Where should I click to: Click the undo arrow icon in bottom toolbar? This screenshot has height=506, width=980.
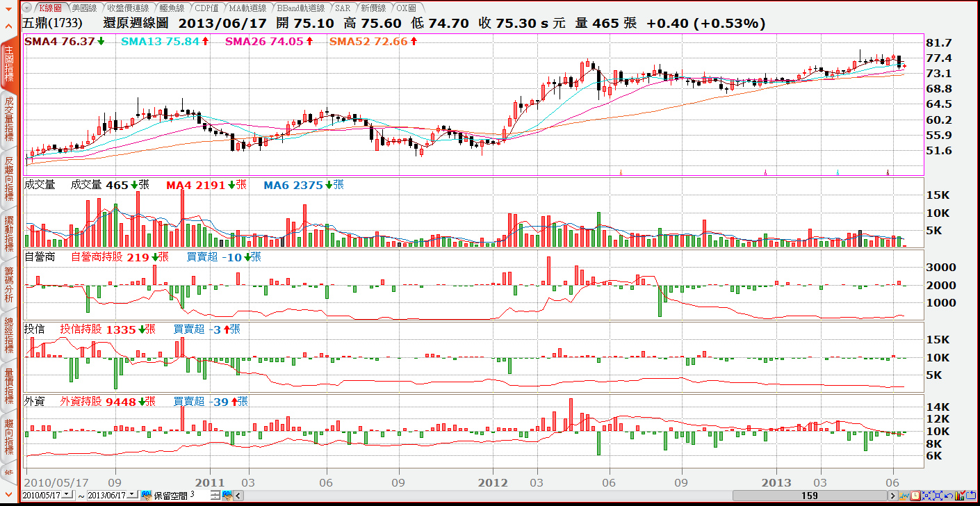(949, 496)
